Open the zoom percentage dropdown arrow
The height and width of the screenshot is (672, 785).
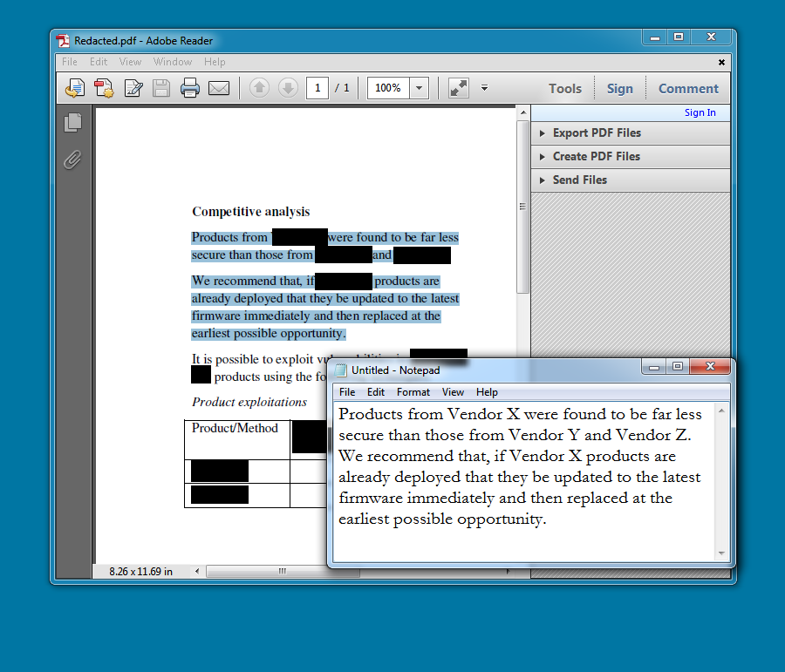coord(419,89)
